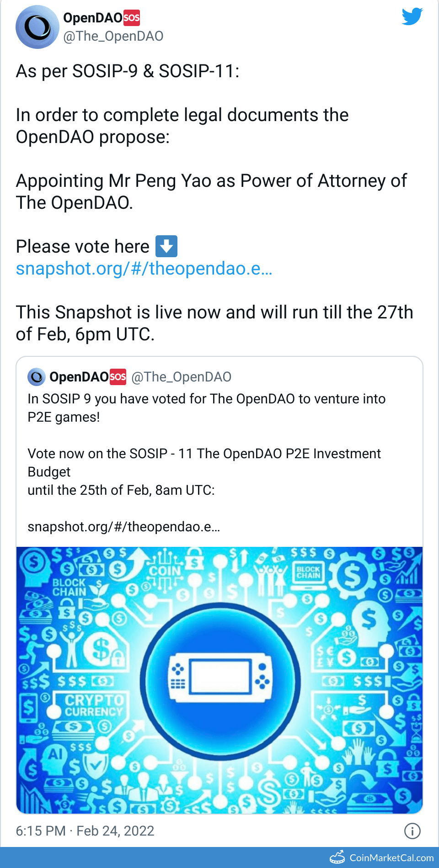Screen dimensions: 439x868
Task: Open the quoted 'In SOSIP 9' tweet text
Action: coord(206,408)
